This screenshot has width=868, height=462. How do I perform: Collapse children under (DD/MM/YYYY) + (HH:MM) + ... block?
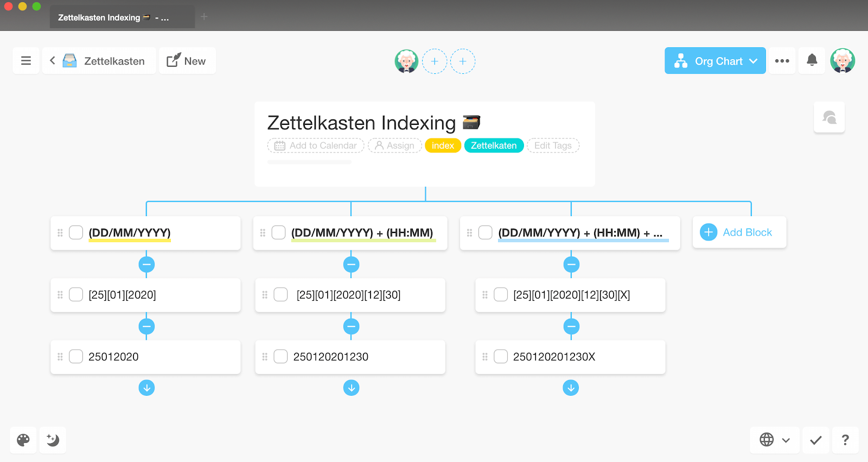(571, 264)
